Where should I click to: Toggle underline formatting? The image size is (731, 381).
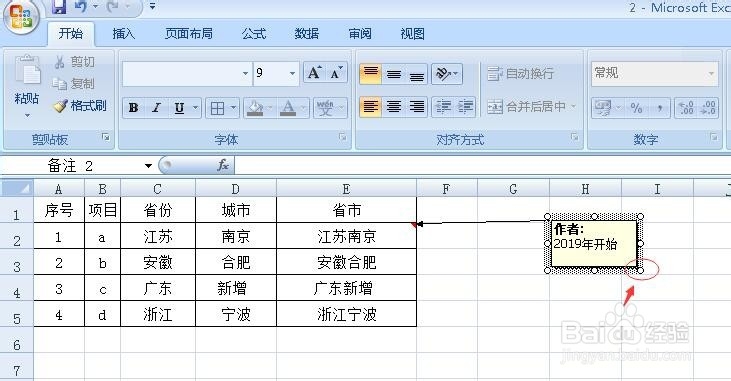coord(179,108)
